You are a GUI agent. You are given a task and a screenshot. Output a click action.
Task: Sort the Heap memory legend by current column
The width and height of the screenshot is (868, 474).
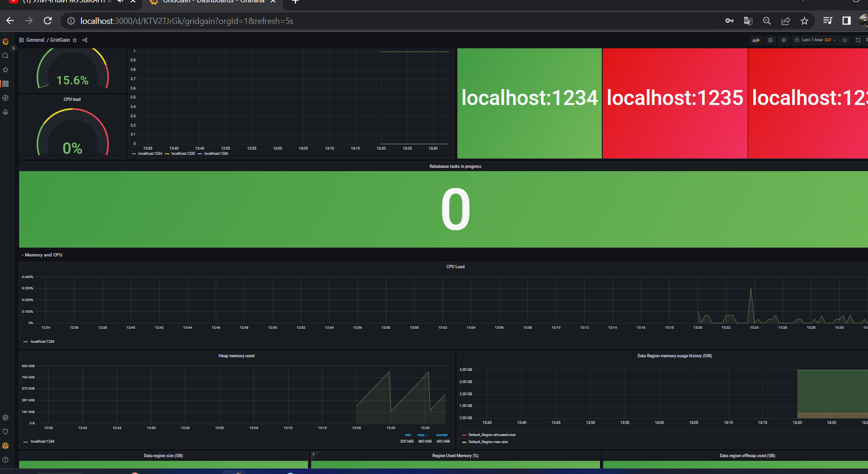click(x=441, y=435)
